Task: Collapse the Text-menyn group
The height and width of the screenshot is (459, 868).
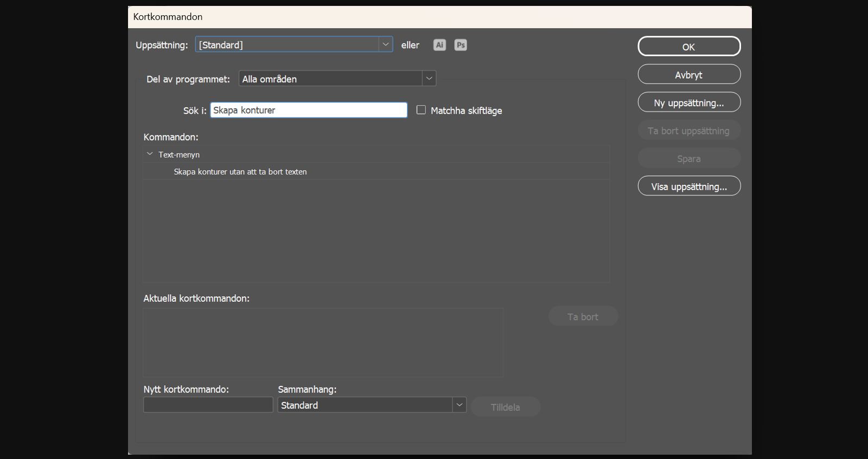Action: tap(150, 154)
